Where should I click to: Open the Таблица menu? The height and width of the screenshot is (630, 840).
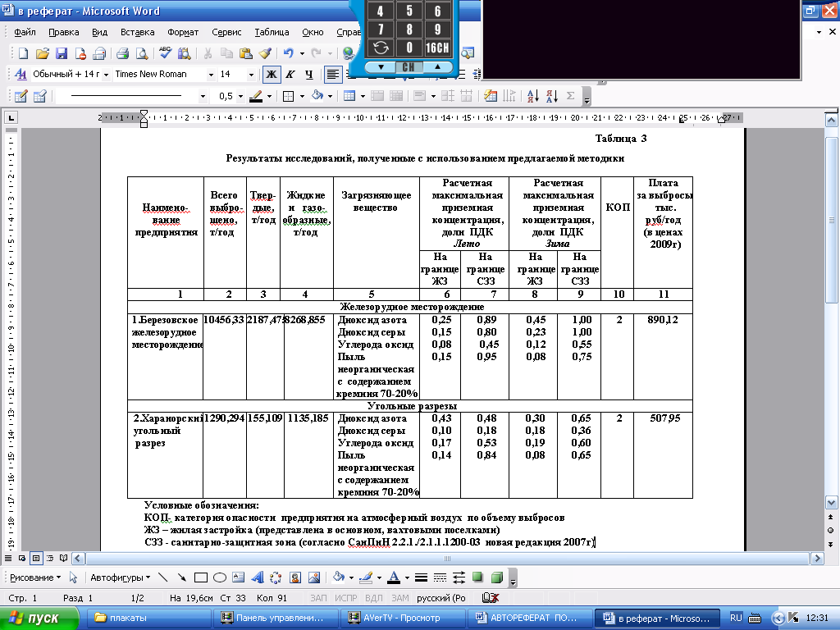point(272,32)
